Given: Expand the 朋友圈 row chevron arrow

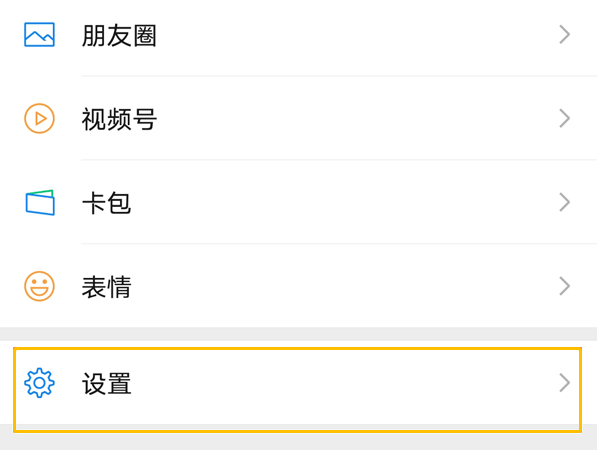Looking at the screenshot, I should coord(564,35).
